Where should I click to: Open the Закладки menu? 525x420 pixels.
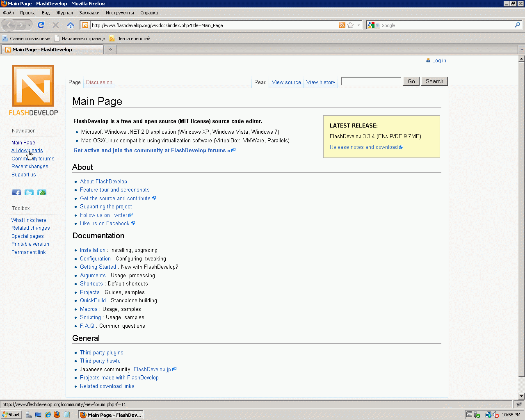[89, 13]
